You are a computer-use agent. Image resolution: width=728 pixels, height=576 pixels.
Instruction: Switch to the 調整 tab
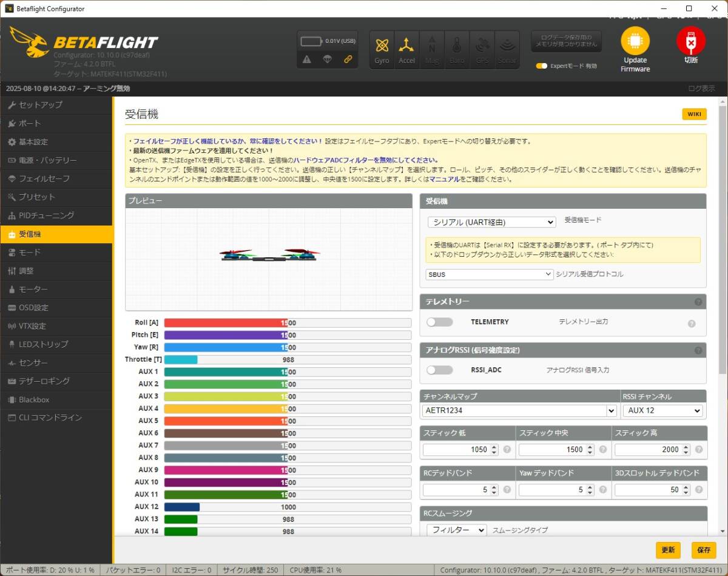pos(56,271)
